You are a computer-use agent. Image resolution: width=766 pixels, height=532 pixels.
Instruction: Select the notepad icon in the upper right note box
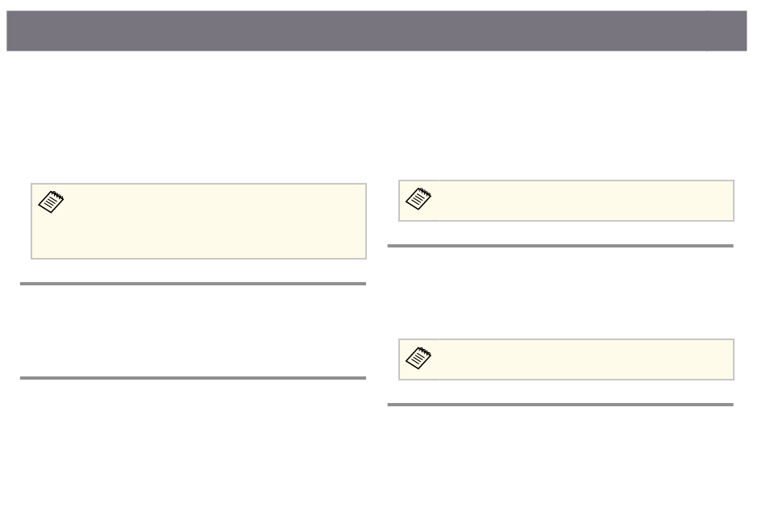[x=418, y=198]
